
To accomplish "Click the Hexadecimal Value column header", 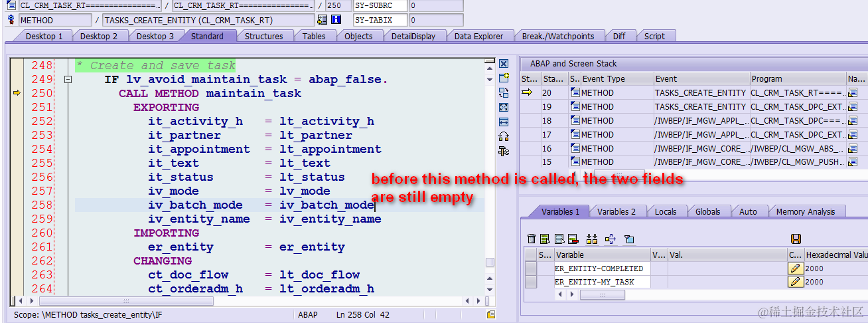I will coord(835,255).
